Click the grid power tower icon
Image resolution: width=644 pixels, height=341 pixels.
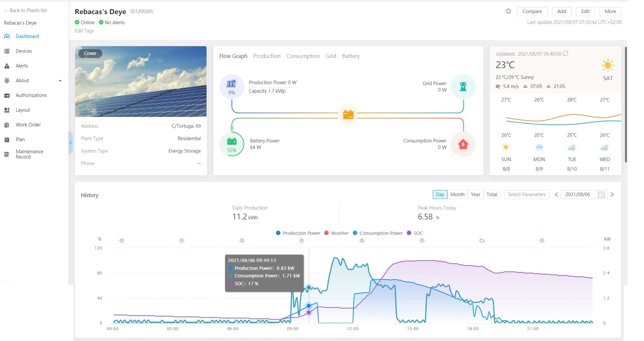click(463, 87)
